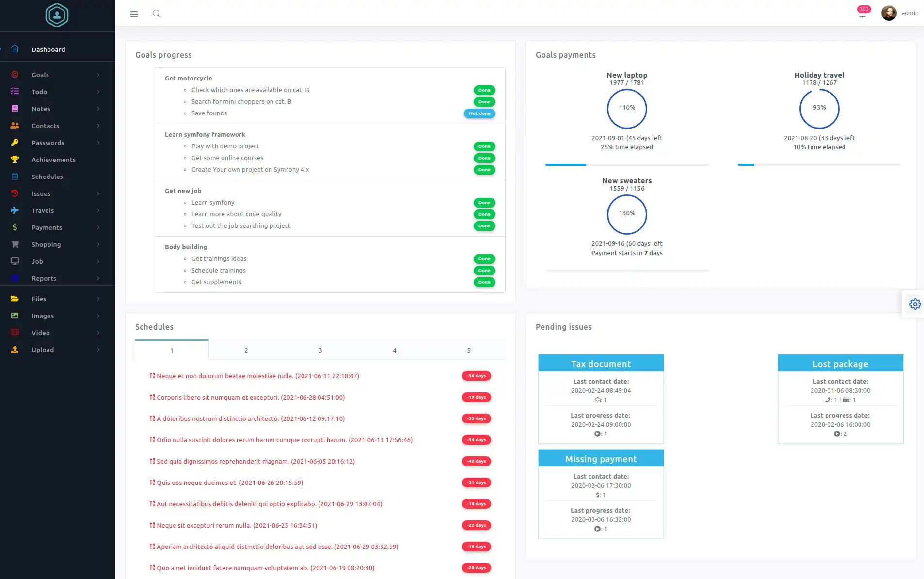Click the hexagon user logo
The height and width of the screenshot is (579, 924).
click(x=57, y=15)
